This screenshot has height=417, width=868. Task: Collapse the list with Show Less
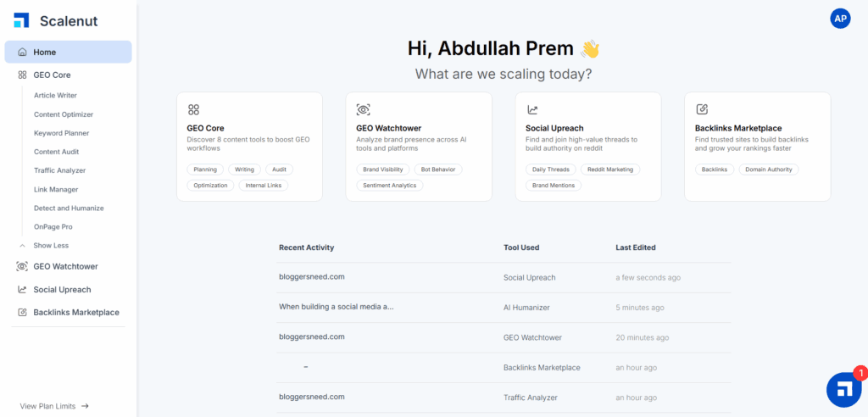[x=51, y=246]
